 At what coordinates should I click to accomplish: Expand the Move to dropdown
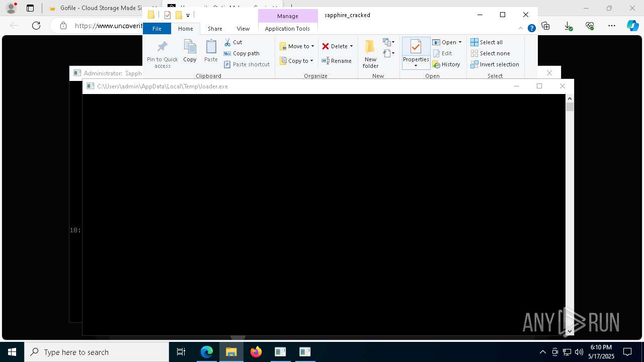pyautogui.click(x=312, y=46)
